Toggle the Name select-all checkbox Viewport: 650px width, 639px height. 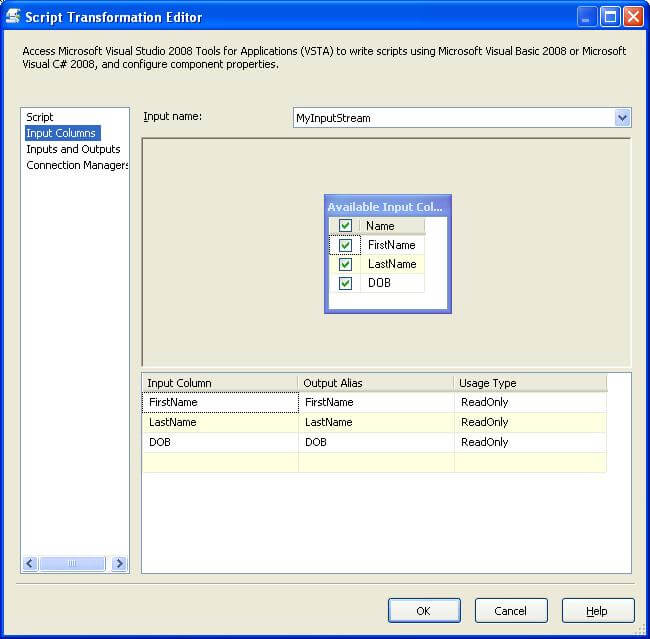click(345, 226)
